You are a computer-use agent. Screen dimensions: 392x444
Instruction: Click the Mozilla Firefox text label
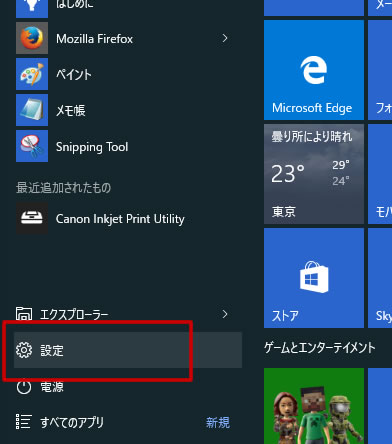(94, 39)
